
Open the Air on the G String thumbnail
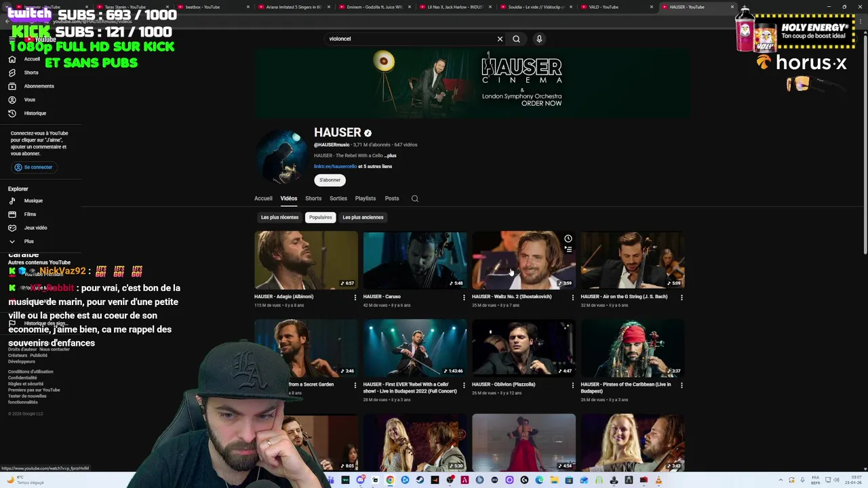click(x=633, y=260)
